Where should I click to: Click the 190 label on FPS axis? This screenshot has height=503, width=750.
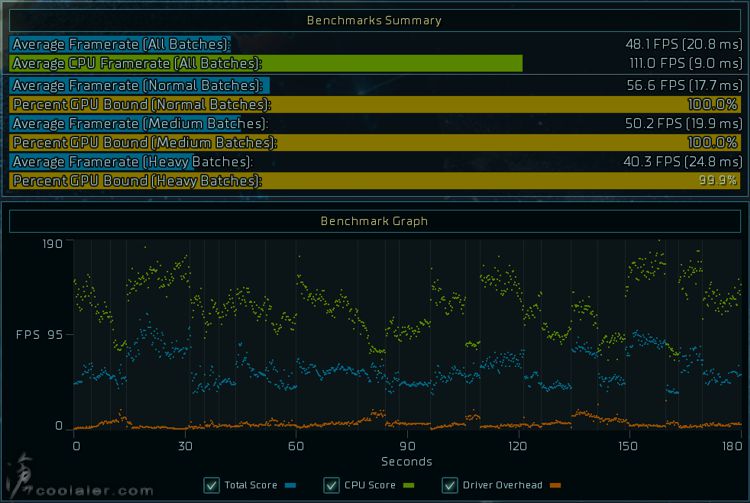coord(53,244)
